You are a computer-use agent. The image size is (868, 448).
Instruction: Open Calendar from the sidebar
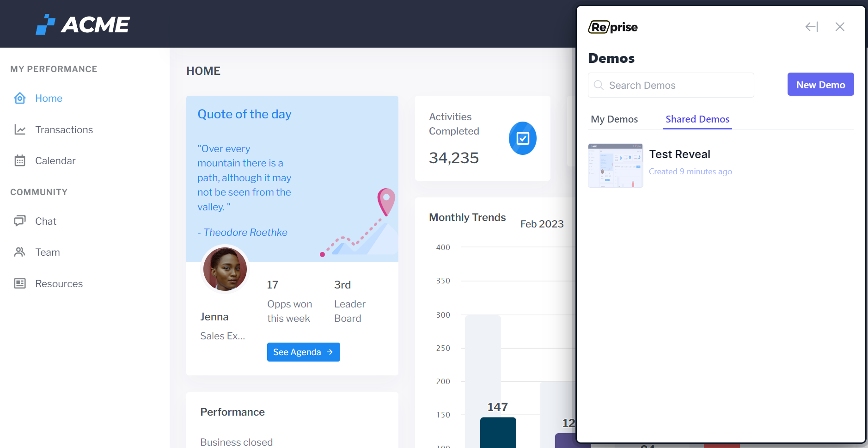pos(55,160)
